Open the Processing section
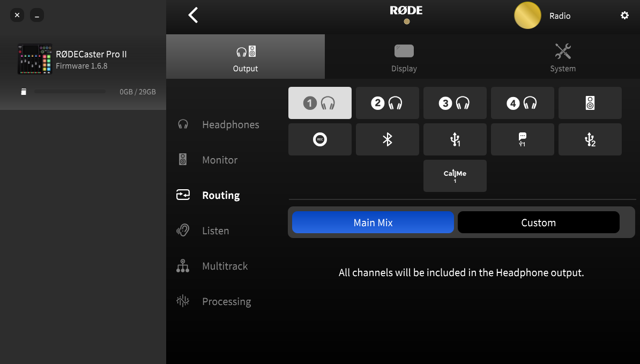640x364 pixels. (x=226, y=302)
